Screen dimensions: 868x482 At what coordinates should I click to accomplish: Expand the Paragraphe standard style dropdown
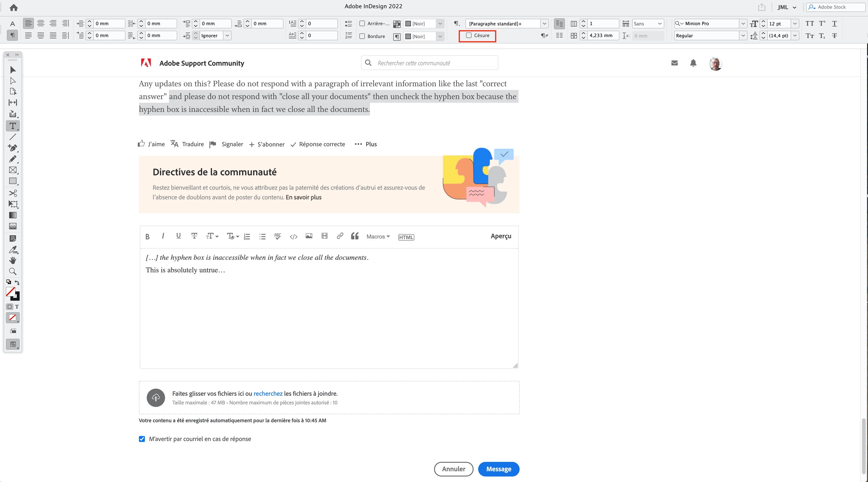pyautogui.click(x=544, y=24)
